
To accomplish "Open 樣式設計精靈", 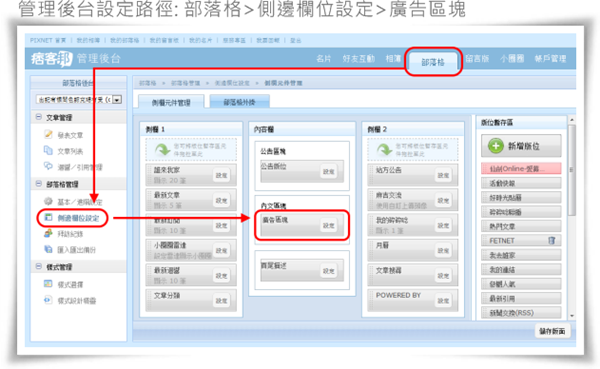I will click(77, 300).
